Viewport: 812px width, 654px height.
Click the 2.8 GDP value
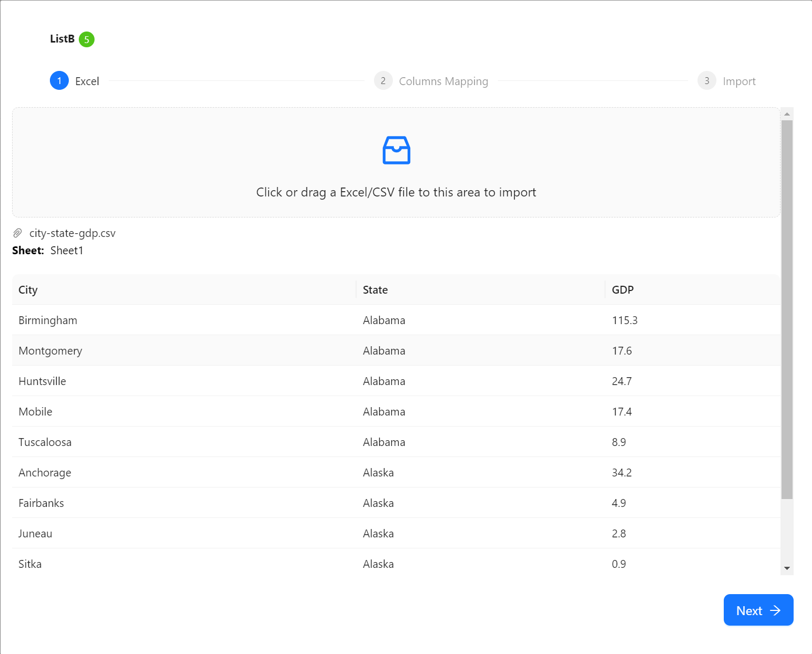[619, 534]
